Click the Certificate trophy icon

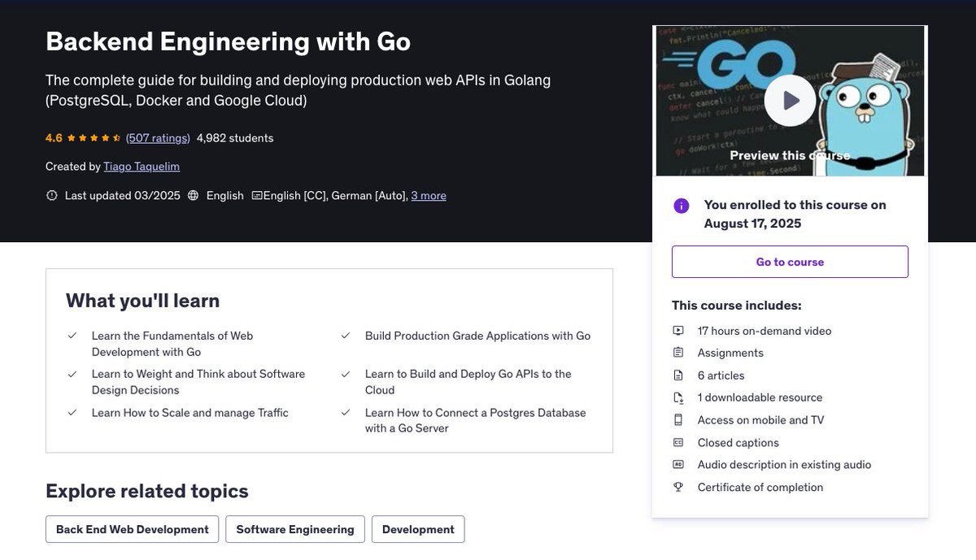[678, 488]
